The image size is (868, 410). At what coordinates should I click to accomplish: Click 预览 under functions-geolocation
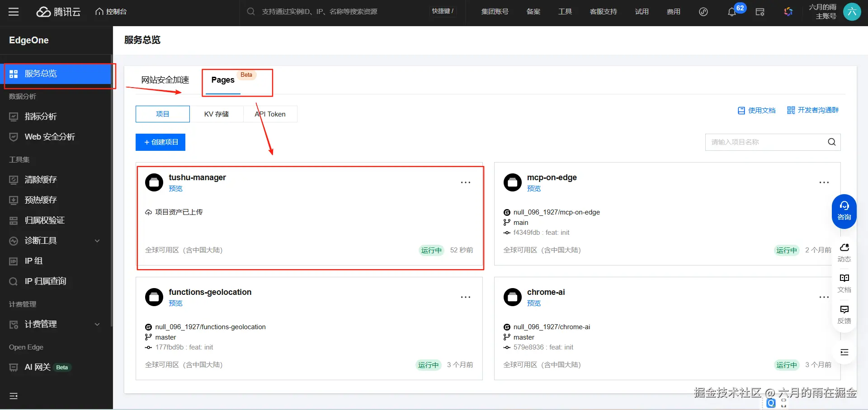(x=175, y=303)
